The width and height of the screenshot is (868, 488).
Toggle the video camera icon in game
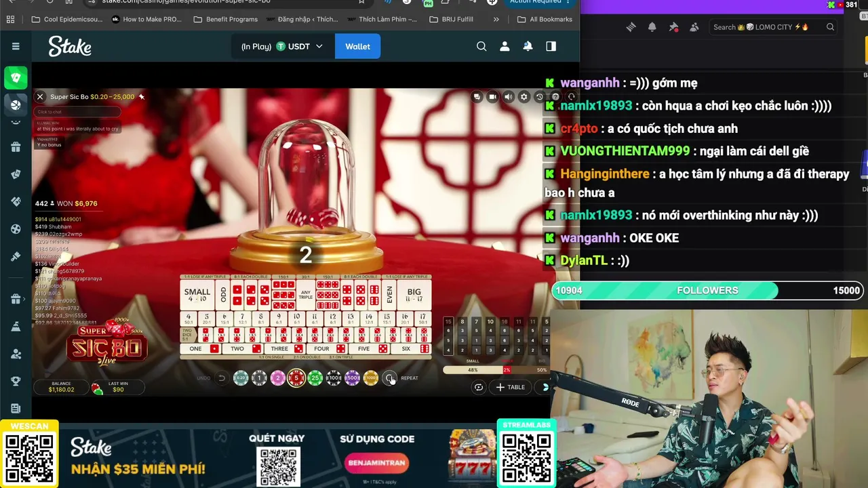[x=493, y=97]
